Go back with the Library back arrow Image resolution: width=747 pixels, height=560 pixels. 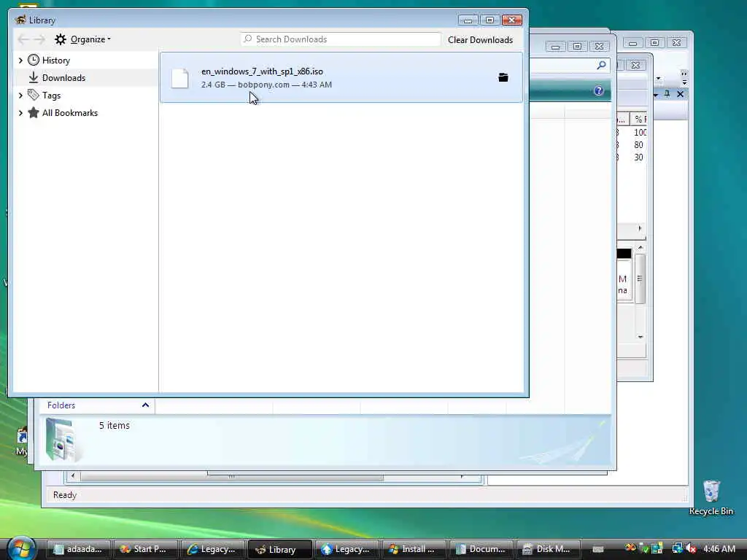(23, 39)
